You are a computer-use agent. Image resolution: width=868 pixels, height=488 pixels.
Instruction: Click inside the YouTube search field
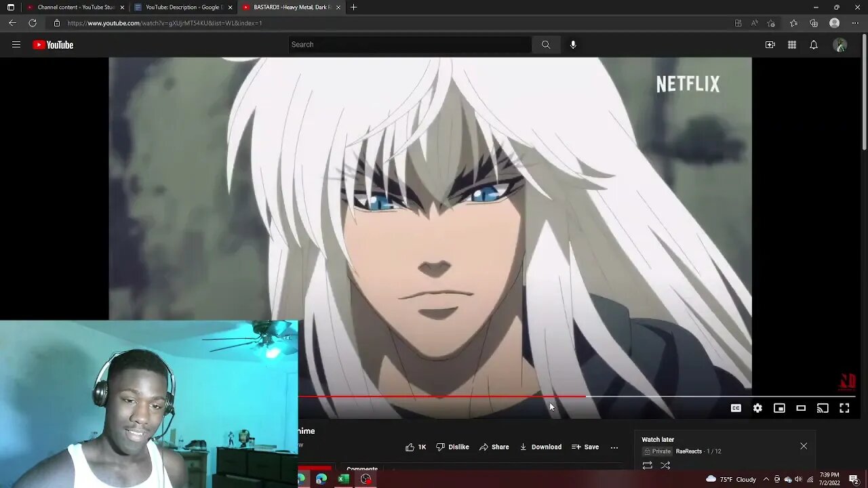410,45
